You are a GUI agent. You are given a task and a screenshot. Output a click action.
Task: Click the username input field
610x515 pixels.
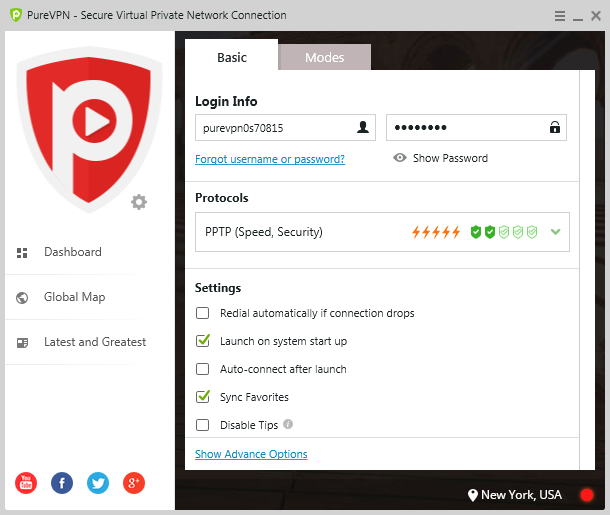(286, 128)
